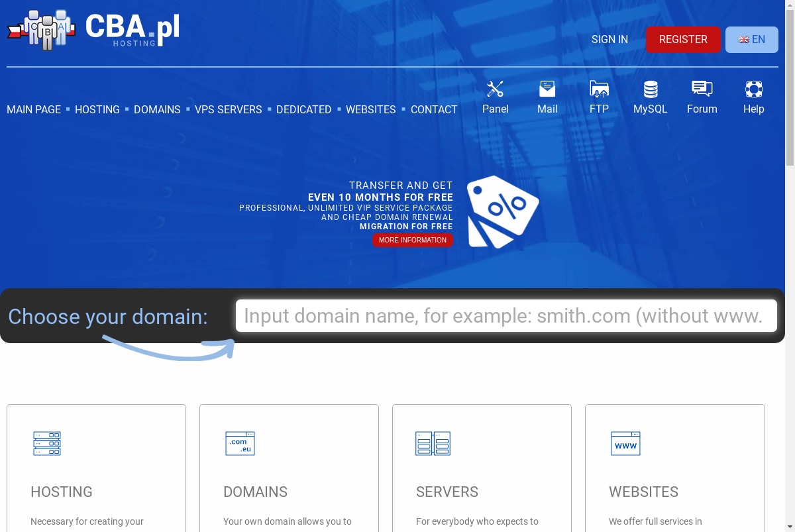Open the VPS SERVERS menu item
The width and height of the screenshot is (795, 532).
229,109
